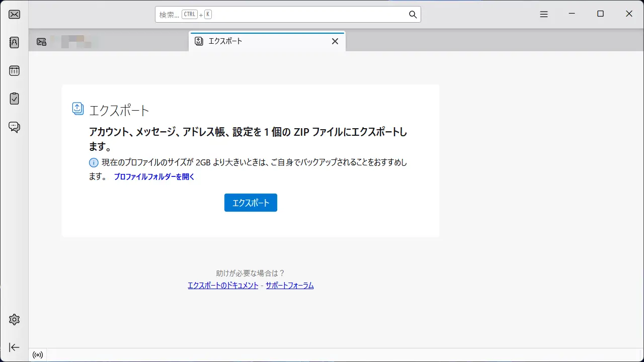The image size is (644, 362).
Task: Collapse the spaces toolbar
Action: coord(14,347)
